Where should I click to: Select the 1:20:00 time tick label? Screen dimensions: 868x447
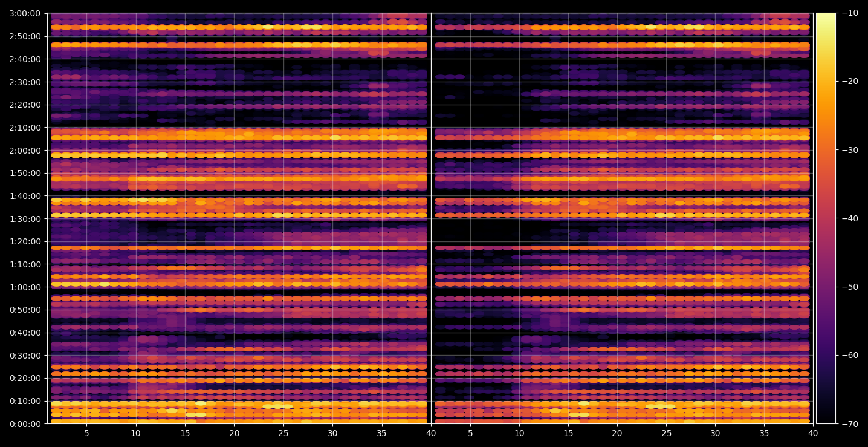click(25, 241)
